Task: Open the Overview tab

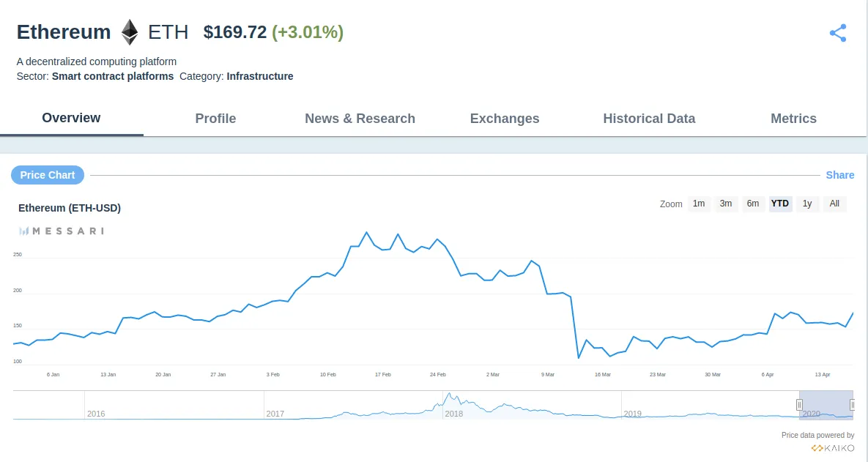Action: click(71, 118)
